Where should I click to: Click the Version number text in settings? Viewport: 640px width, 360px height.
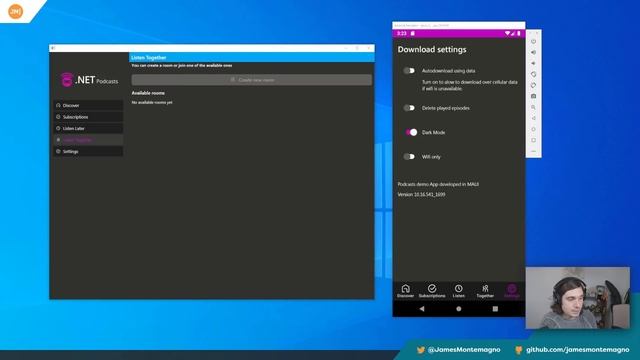pyautogui.click(x=421, y=195)
